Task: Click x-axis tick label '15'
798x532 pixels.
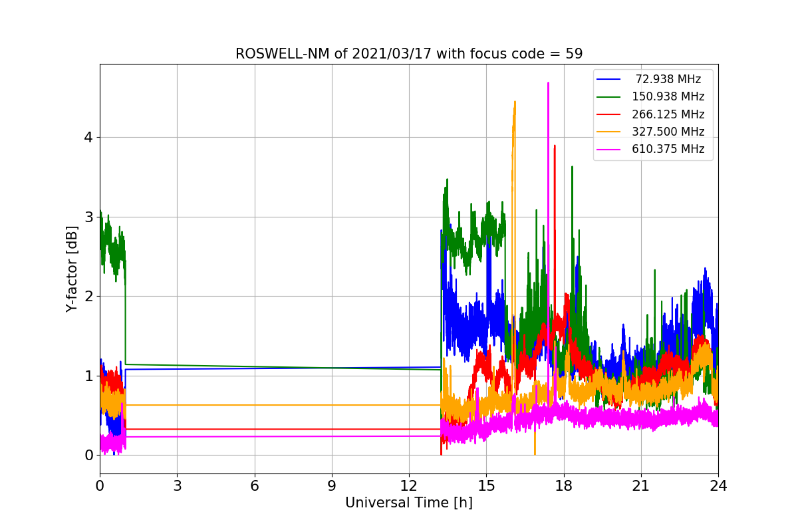Action: (486, 486)
